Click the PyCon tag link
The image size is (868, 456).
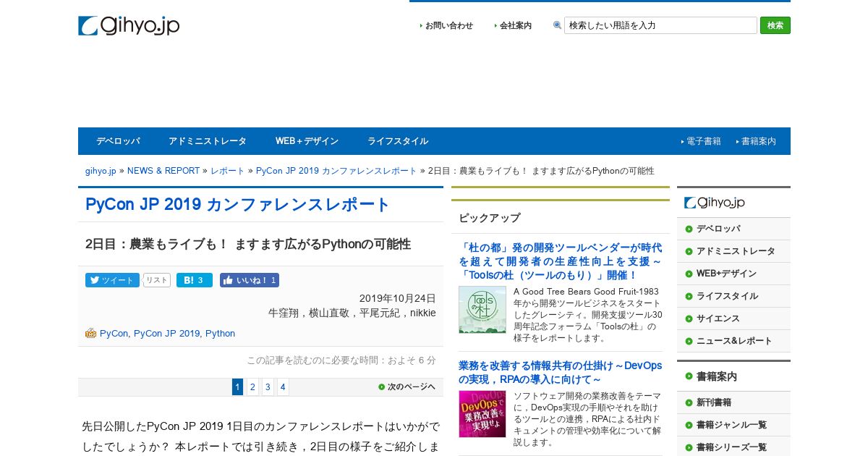pos(114,334)
